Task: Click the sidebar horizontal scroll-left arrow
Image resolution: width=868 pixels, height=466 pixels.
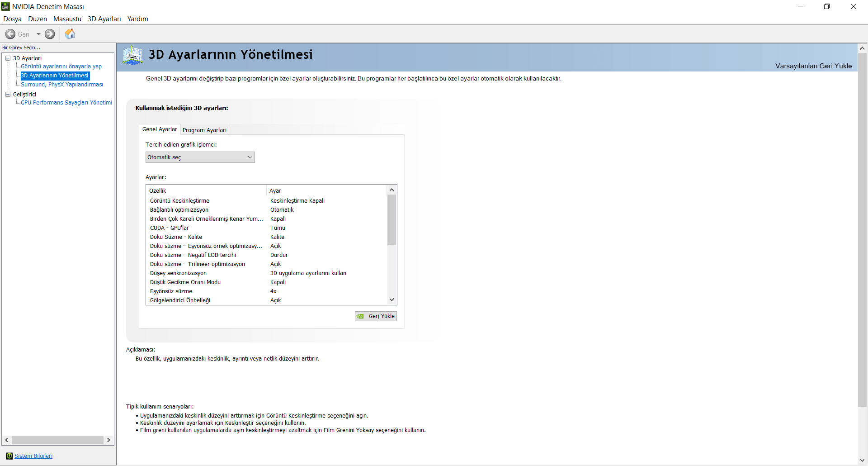Action: [7, 440]
